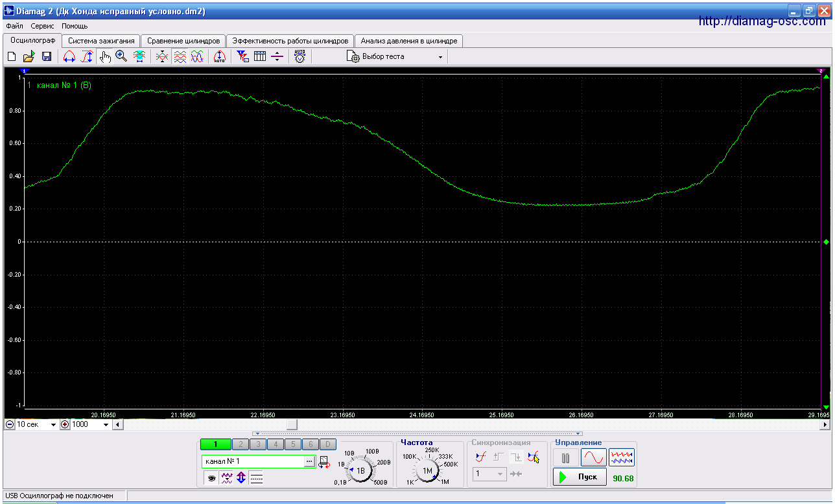Open Анализ давления в цилиндре tab
This screenshot has width=835, height=504.
[x=409, y=40]
